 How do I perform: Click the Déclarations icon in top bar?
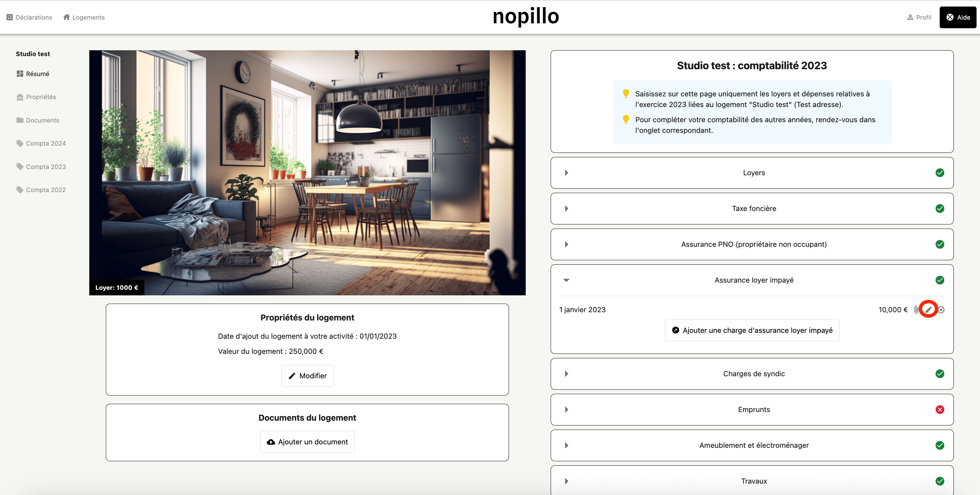10,18
